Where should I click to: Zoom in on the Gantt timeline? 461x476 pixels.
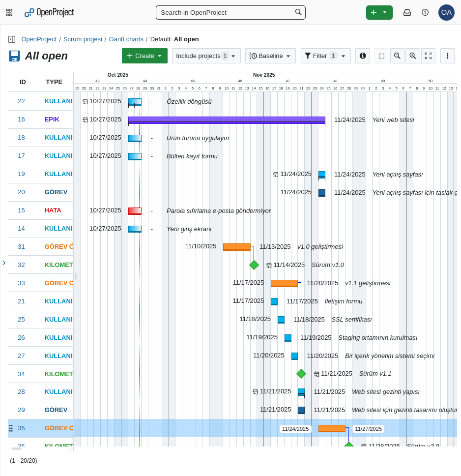413,56
